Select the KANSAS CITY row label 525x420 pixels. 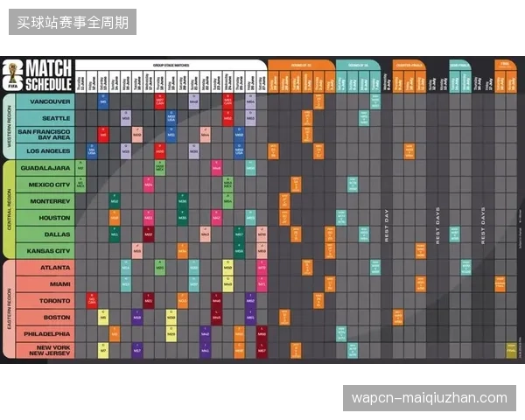point(45,251)
